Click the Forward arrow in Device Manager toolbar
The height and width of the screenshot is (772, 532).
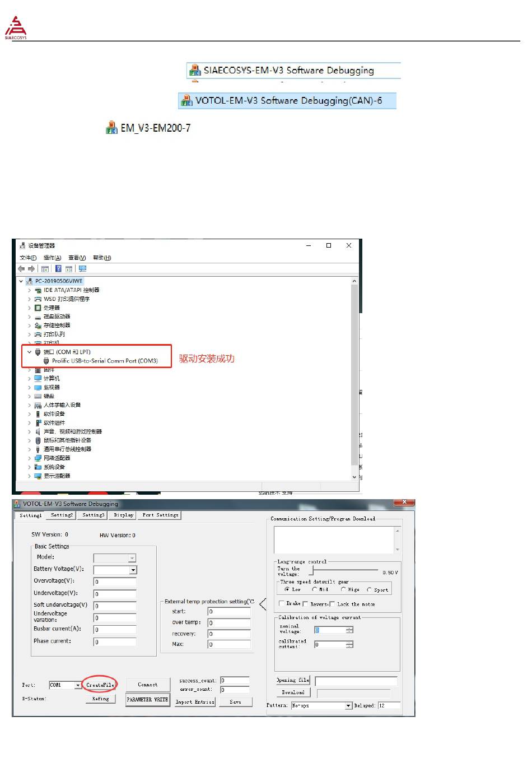[x=31, y=269]
